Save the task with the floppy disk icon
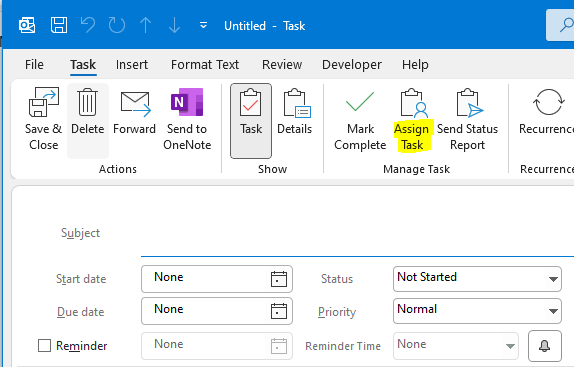 [59, 26]
